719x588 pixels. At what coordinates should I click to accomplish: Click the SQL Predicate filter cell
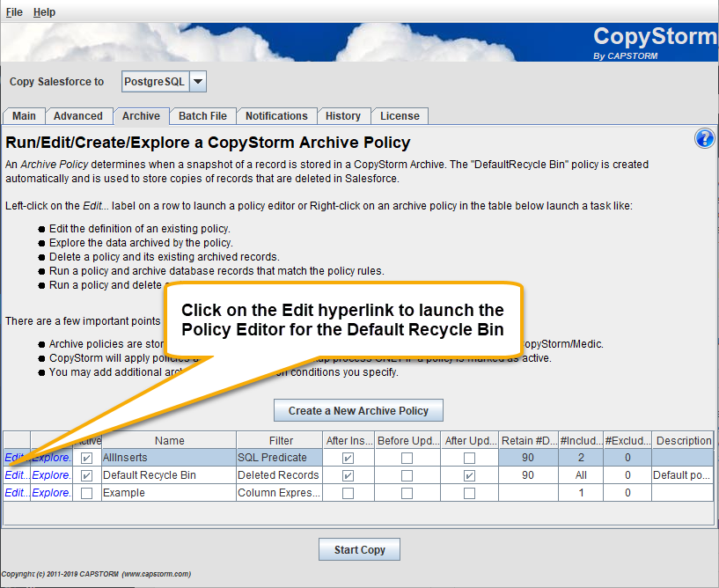[x=279, y=458]
